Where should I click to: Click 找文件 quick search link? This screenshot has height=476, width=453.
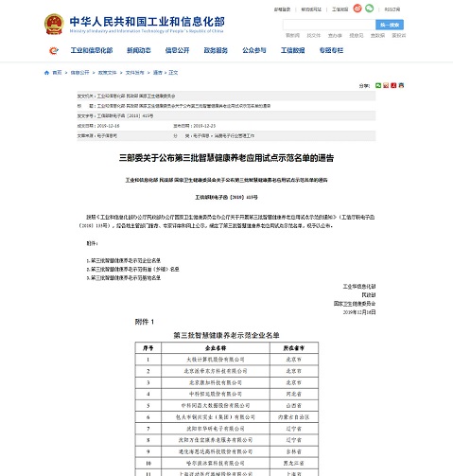click(x=314, y=36)
